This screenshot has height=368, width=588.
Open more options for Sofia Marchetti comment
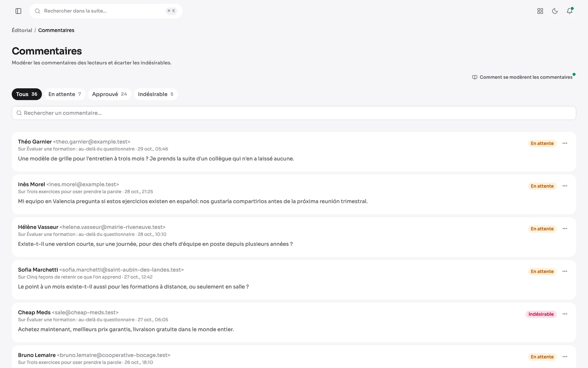click(x=565, y=271)
